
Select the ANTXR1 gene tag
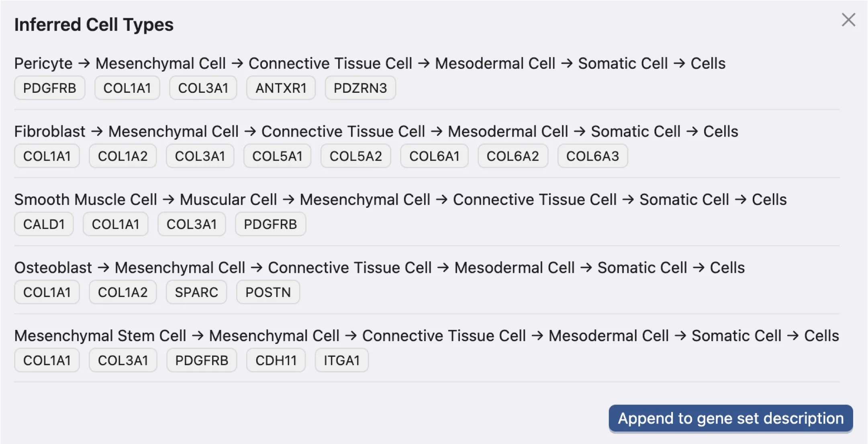[280, 88]
